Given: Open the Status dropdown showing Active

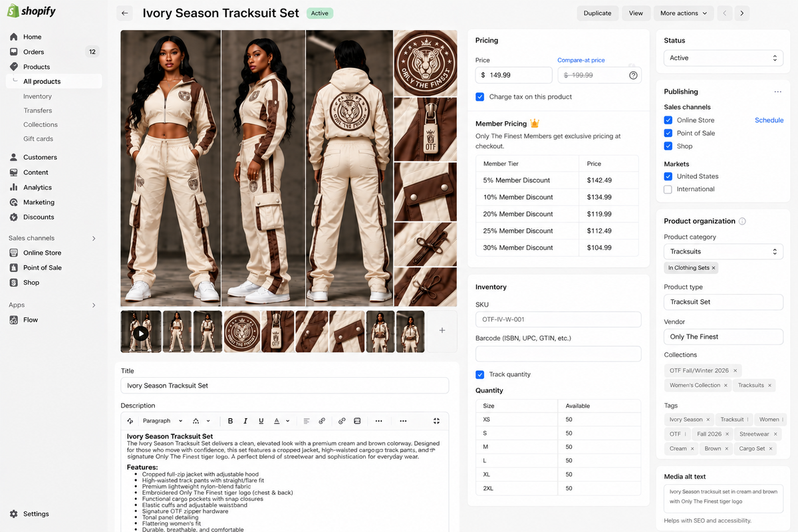Looking at the screenshot, I should (x=724, y=58).
